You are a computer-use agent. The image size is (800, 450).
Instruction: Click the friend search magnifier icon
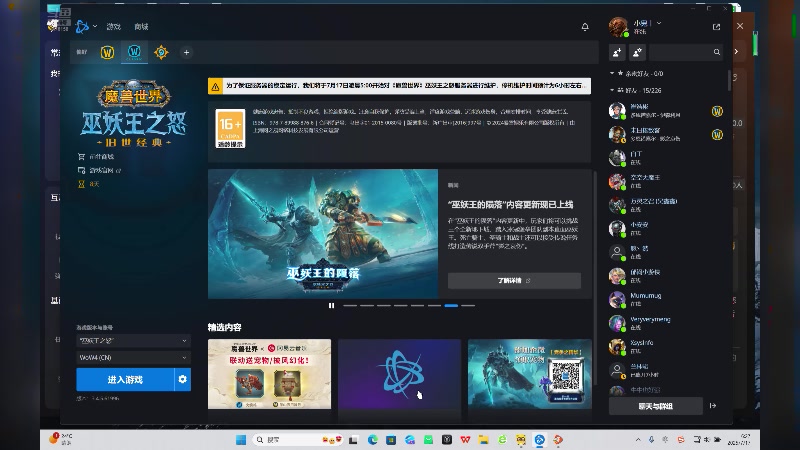coord(717,52)
